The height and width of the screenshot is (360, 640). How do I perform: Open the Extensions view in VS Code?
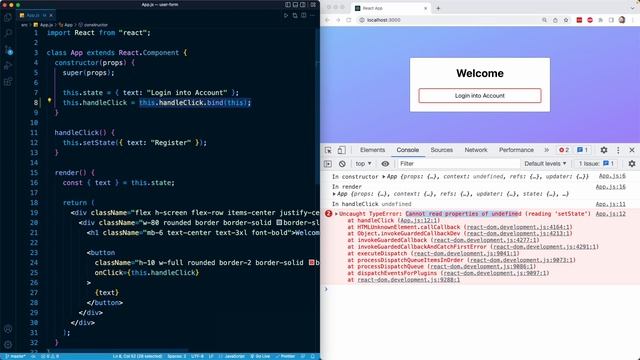(8, 82)
